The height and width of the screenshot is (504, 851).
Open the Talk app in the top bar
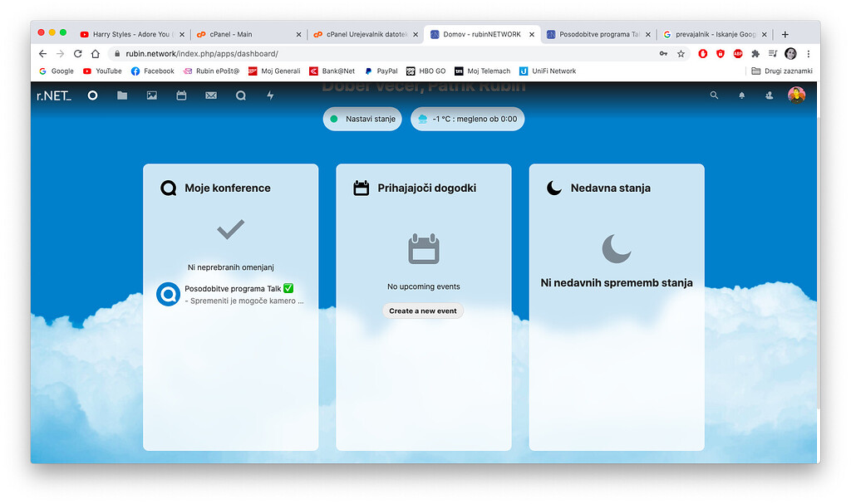240,95
